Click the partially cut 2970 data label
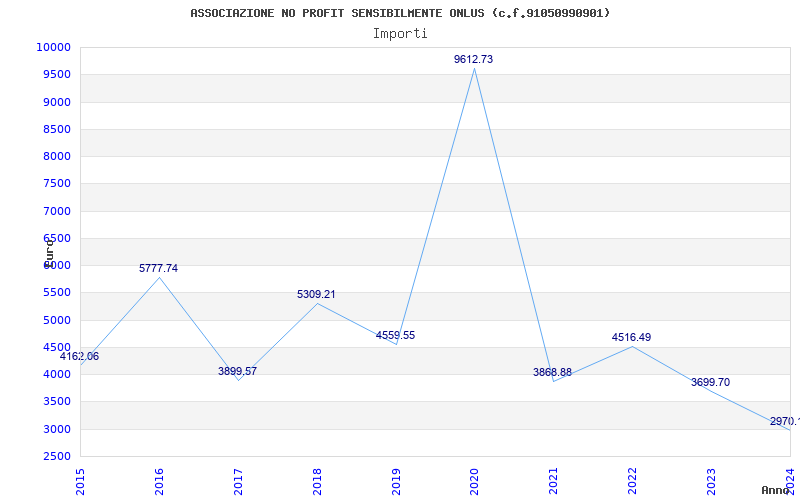This screenshot has width=800, height=500. coord(785,421)
